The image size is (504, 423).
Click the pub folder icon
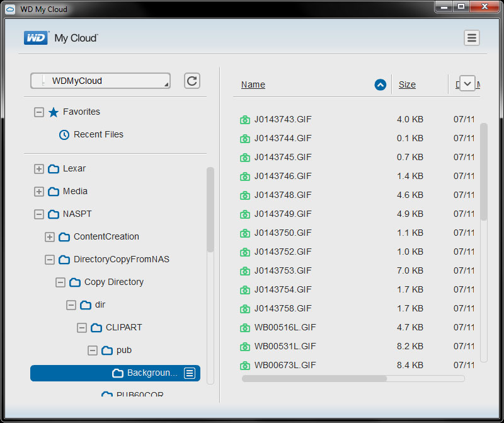[x=107, y=351]
